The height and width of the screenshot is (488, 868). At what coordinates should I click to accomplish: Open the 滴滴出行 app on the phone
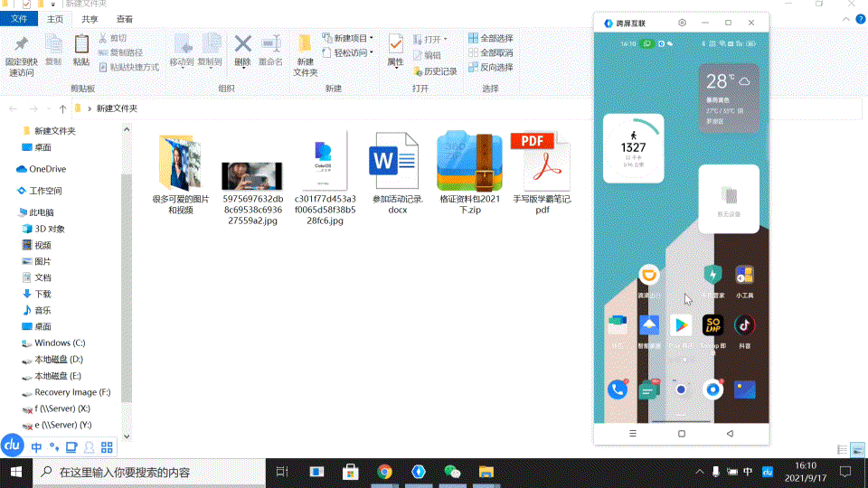tap(649, 275)
